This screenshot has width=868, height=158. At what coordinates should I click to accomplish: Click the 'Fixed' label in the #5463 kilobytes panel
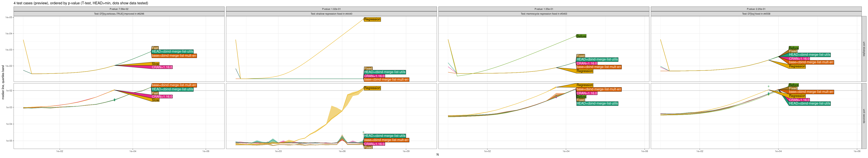(581, 56)
